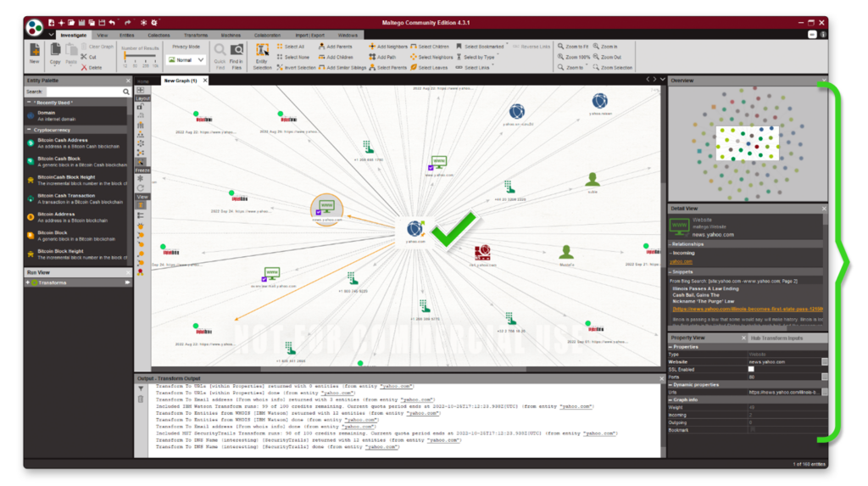The height and width of the screenshot is (486, 868).
Task: Click the search magnifier in Entity Palette
Action: 126,92
